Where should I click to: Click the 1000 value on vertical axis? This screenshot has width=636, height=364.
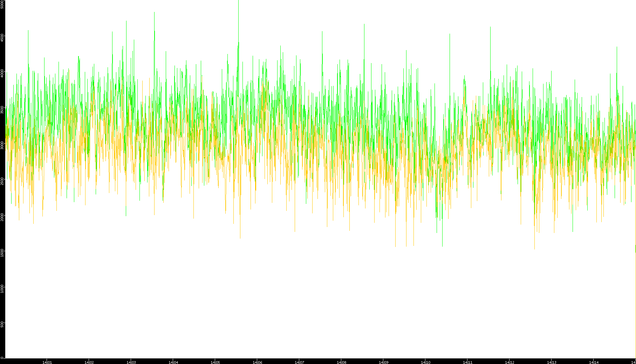coord(2,289)
